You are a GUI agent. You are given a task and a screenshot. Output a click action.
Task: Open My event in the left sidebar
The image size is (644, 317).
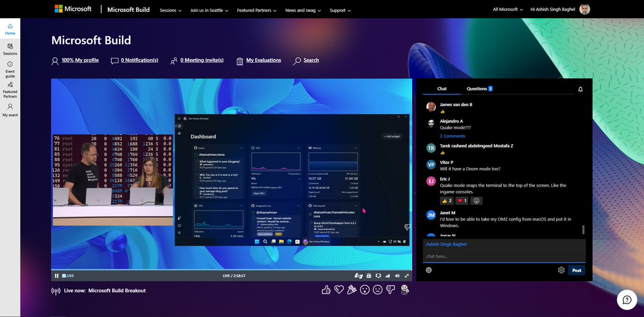click(10, 110)
